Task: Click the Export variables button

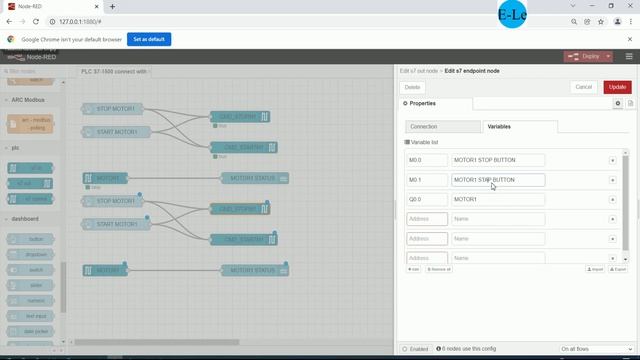Action: pos(618,270)
